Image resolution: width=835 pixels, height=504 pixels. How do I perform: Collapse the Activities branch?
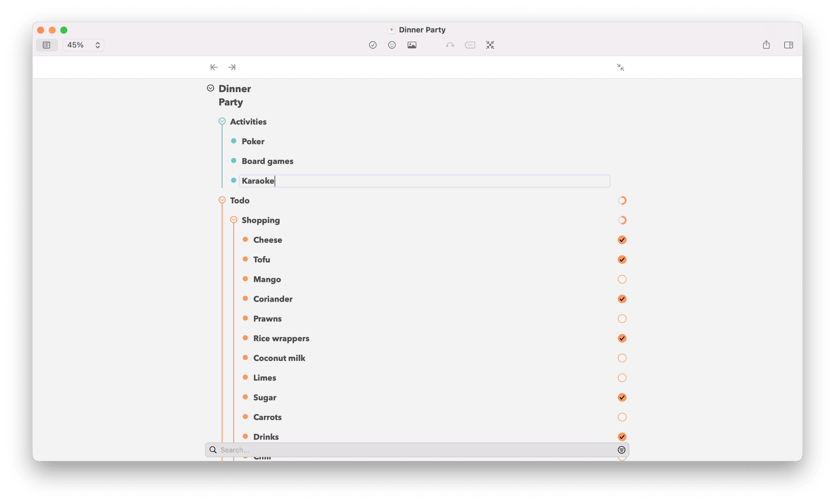tap(222, 121)
